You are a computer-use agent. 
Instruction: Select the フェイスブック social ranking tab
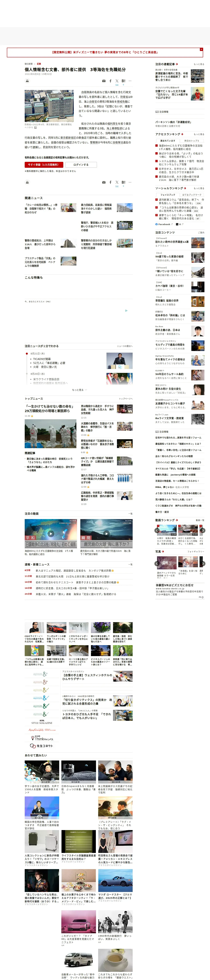(168, 195)
